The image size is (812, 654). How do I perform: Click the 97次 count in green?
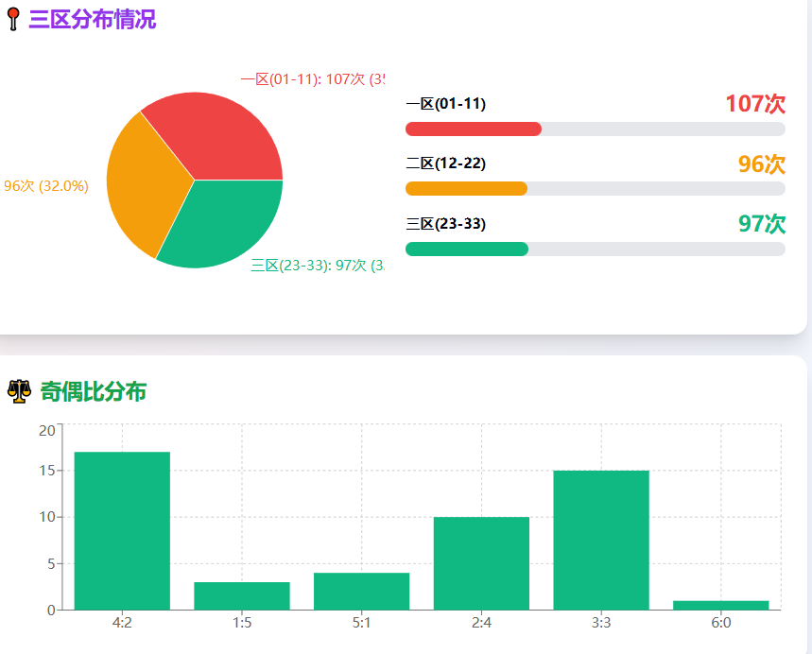pyautogui.click(x=761, y=224)
